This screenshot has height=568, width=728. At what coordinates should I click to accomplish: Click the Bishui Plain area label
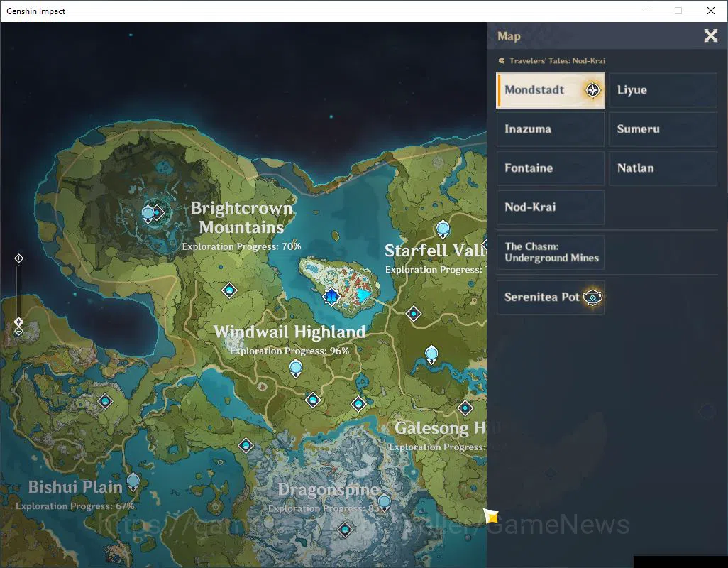(75, 487)
